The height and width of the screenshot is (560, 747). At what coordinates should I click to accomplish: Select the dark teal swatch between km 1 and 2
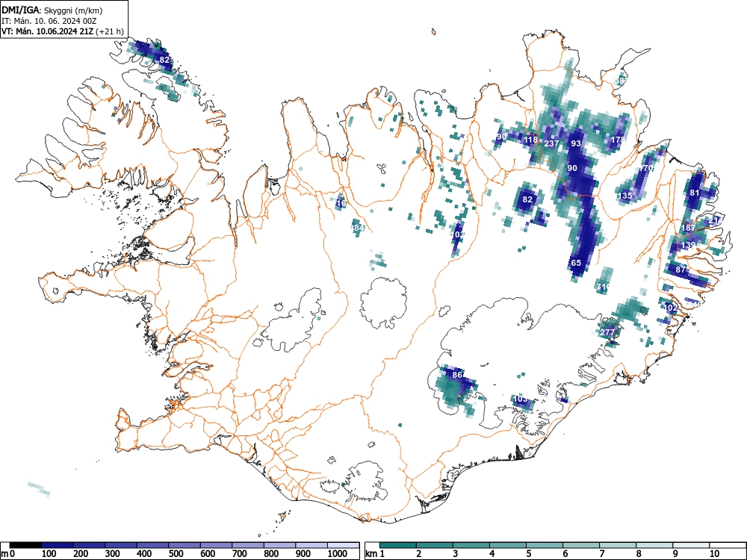398,545
